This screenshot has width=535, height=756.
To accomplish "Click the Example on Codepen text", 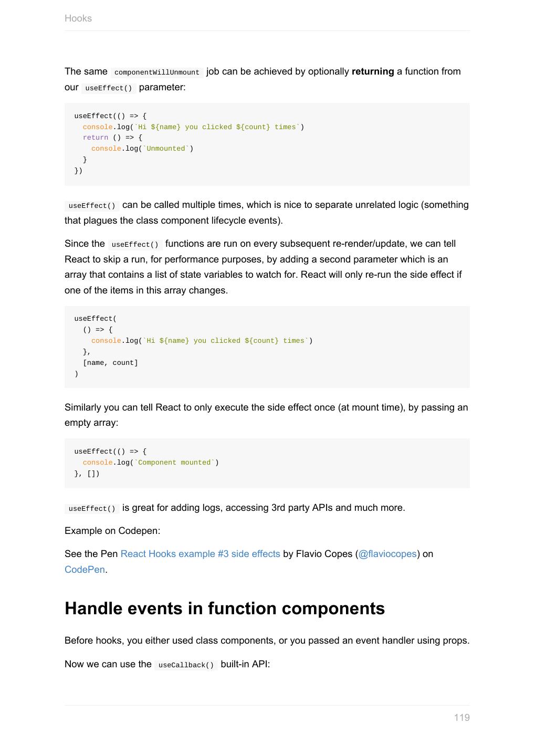I will coord(112,531).
